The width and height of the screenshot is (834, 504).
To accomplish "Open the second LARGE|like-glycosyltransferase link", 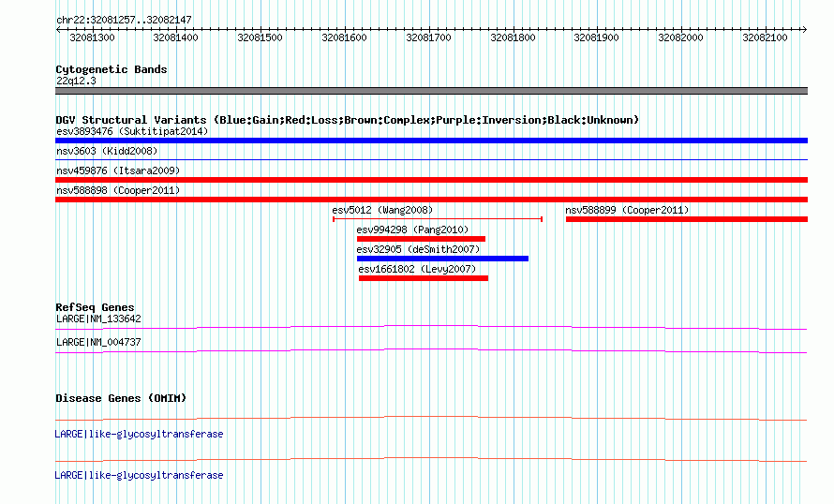I will tap(139, 475).
